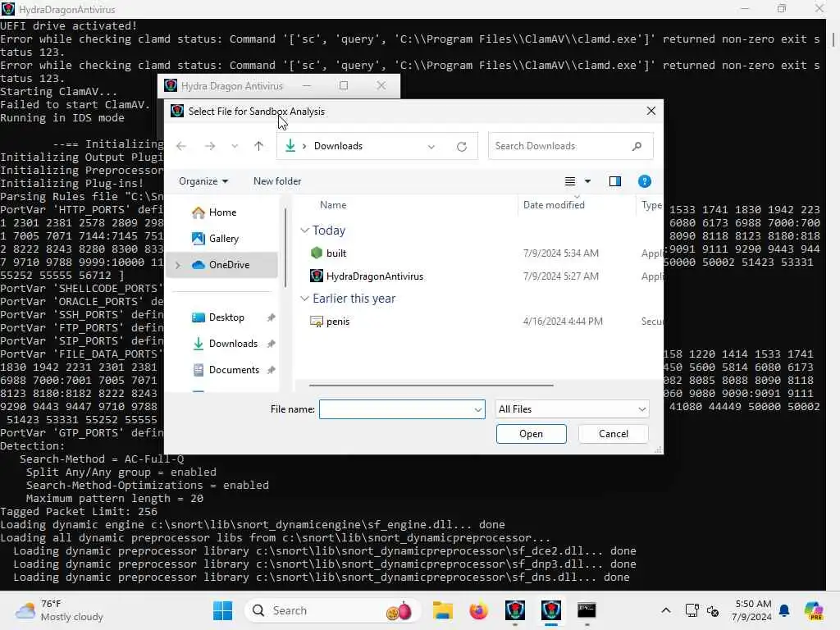This screenshot has height=630, width=840.
Task: Select Home in navigation pane
Action: 222,212
